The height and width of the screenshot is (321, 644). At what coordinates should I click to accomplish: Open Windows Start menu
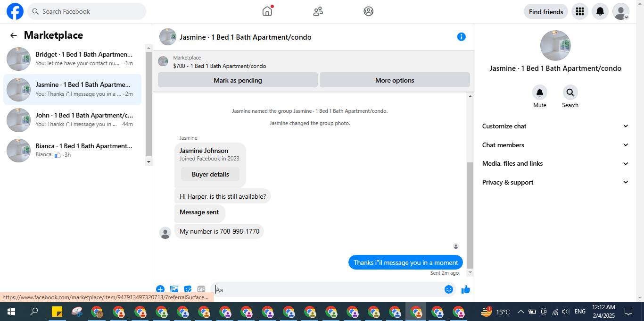click(x=11, y=312)
